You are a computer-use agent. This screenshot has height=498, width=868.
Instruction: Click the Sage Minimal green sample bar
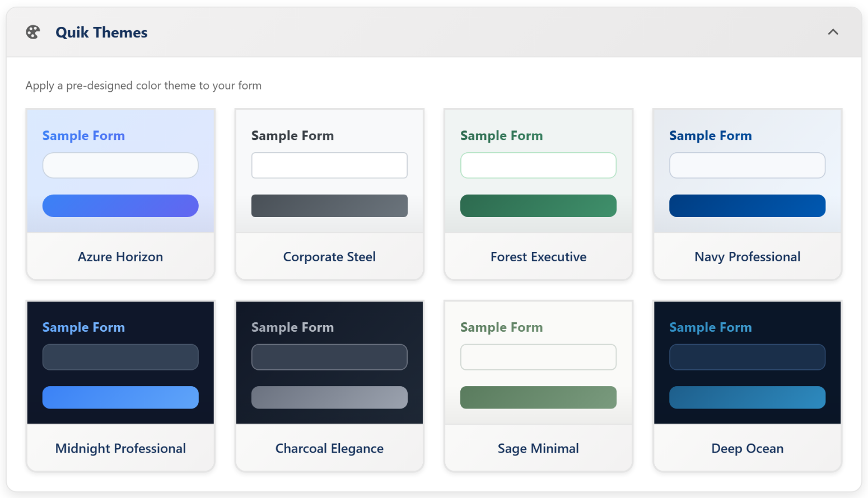(x=538, y=397)
